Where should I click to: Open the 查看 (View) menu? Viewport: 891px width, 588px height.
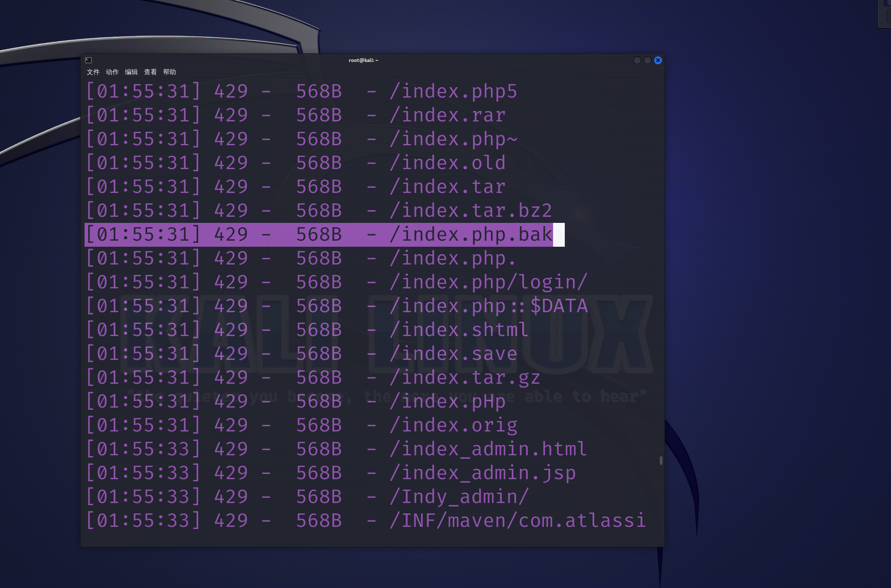pyautogui.click(x=150, y=72)
